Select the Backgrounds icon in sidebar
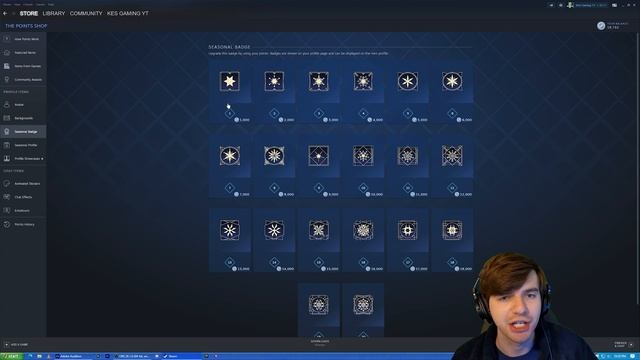The width and height of the screenshot is (640, 360). pyautogui.click(x=7, y=118)
